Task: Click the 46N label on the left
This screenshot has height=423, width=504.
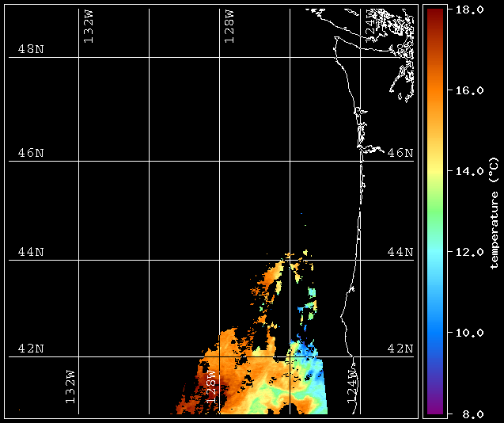Action: 31,153
